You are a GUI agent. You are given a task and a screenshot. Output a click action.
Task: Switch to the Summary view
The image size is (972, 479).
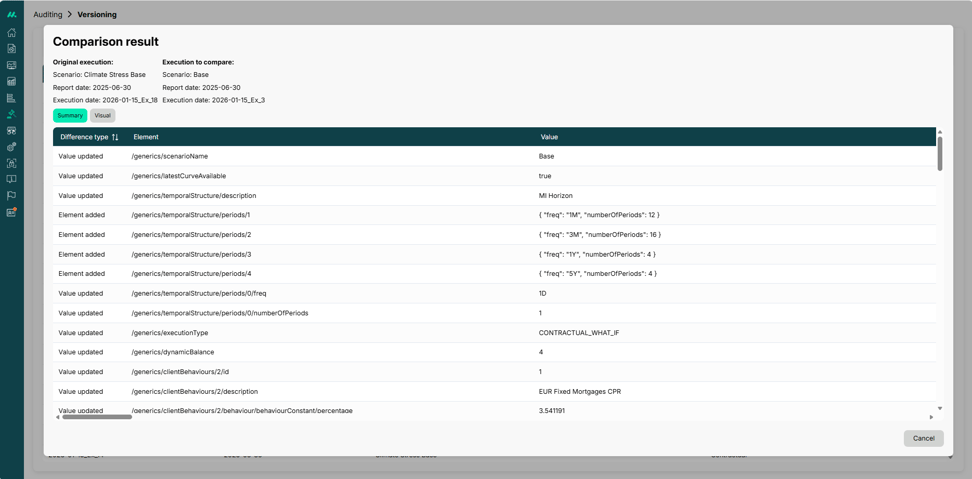(70, 116)
